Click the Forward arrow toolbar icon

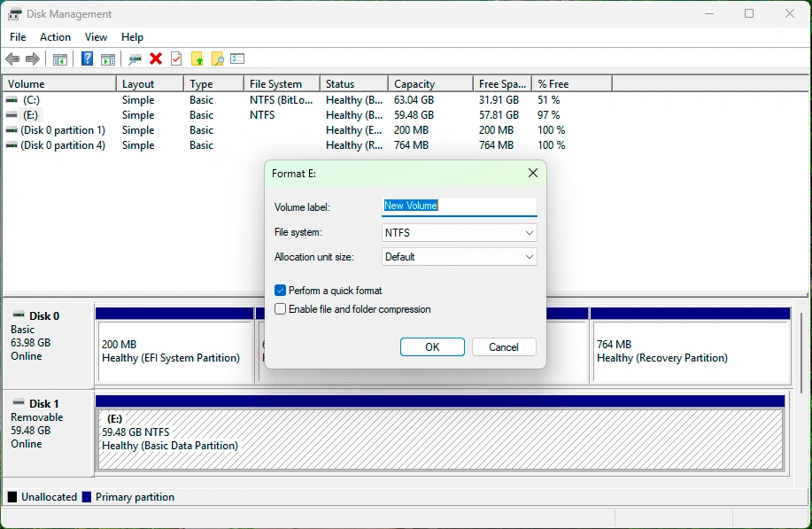coord(33,59)
